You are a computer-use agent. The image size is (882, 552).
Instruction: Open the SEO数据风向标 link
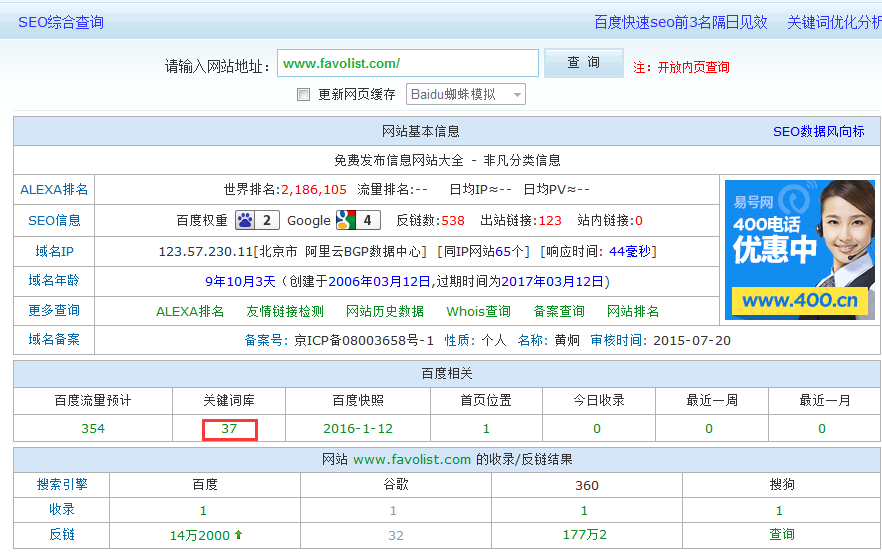pyautogui.click(x=818, y=131)
